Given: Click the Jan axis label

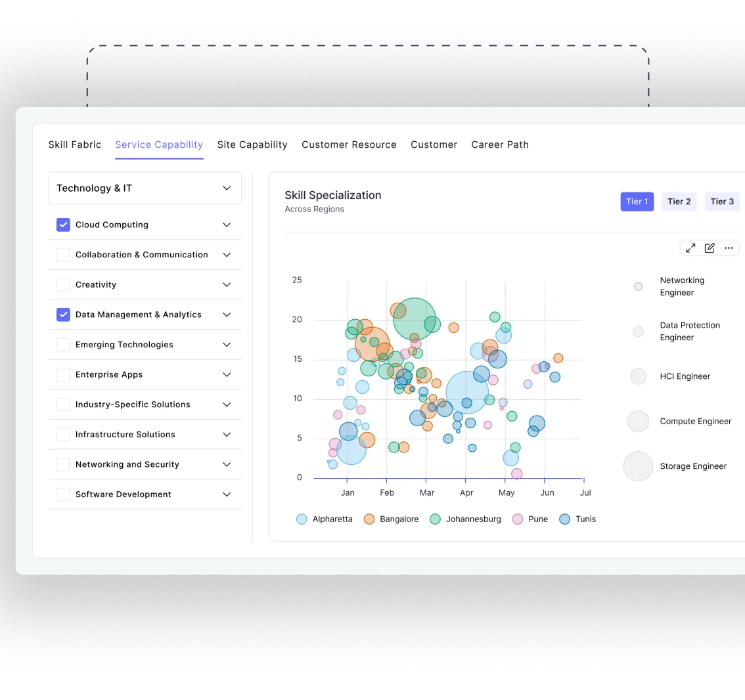Looking at the screenshot, I should [348, 492].
